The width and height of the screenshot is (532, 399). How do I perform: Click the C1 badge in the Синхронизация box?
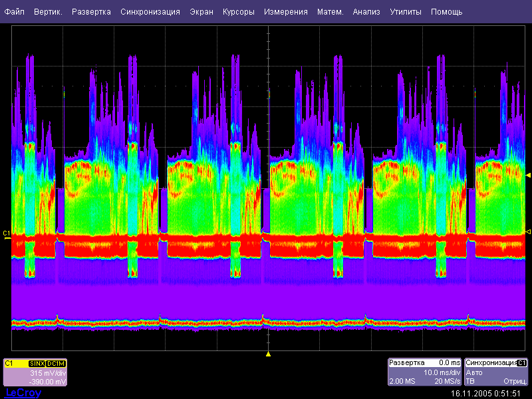(x=522, y=363)
